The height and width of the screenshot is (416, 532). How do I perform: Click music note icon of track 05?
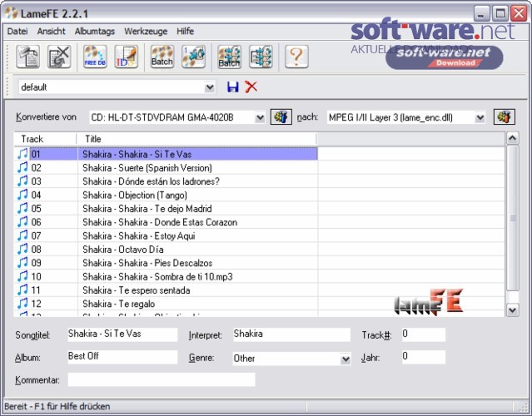pos(22,208)
